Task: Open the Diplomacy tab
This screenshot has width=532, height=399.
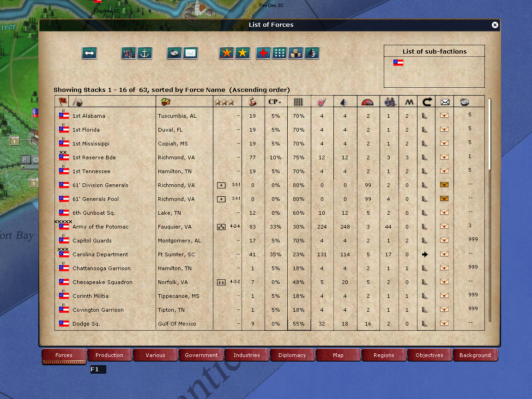Action: coord(292,355)
